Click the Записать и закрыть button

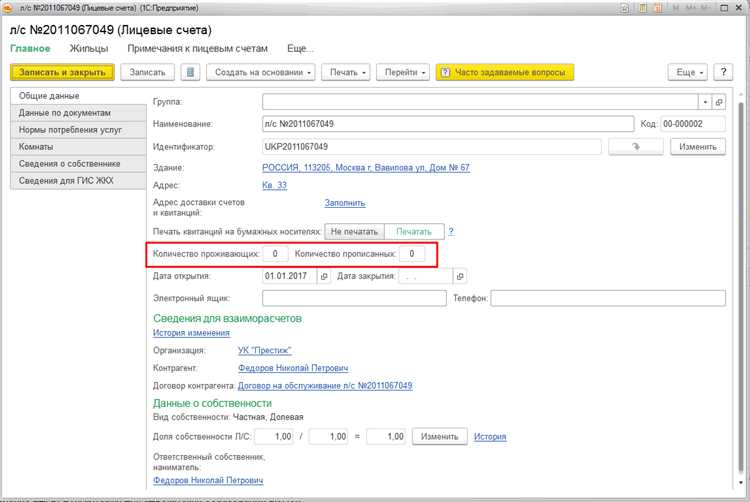coord(61,73)
